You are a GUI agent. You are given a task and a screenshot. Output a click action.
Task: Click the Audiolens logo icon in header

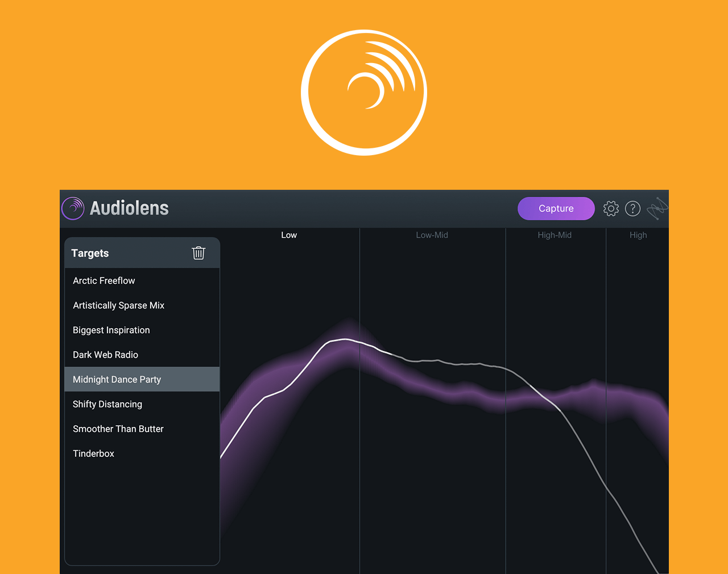tap(73, 209)
